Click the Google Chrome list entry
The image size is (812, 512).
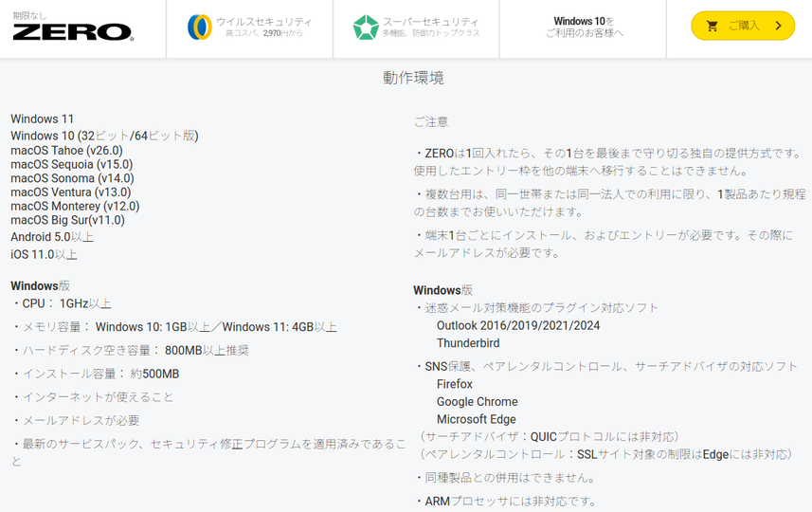pyautogui.click(x=477, y=402)
